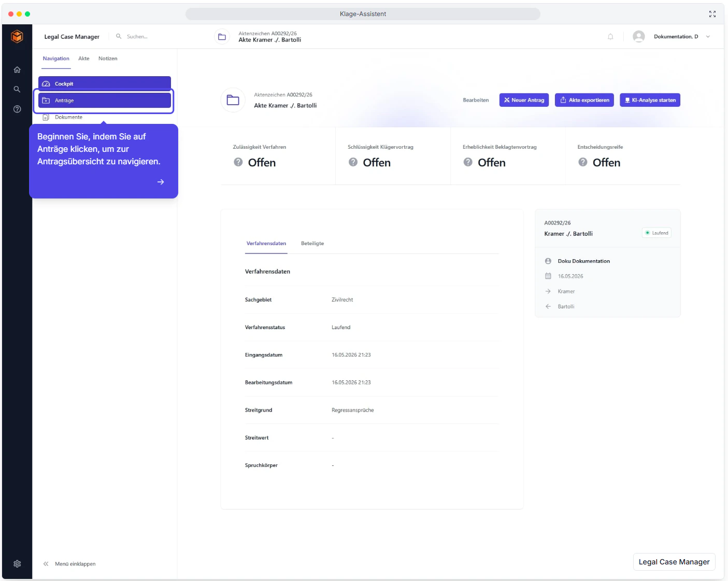Screen dimensions: 728x581
Task: Click the Spruchkörper label
Action: tap(261, 465)
